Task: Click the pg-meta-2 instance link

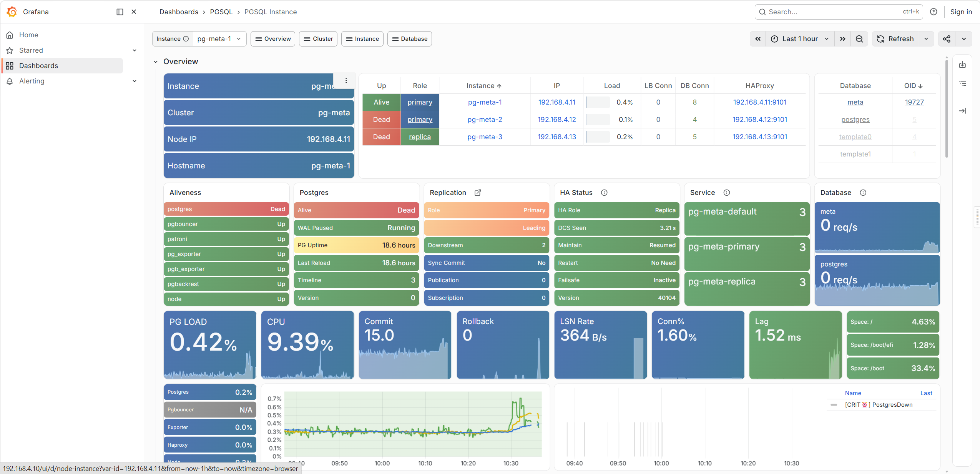Action: tap(485, 120)
